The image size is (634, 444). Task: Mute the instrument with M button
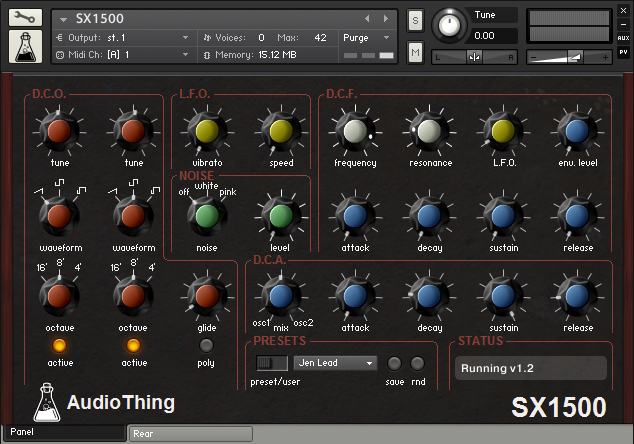[415, 49]
